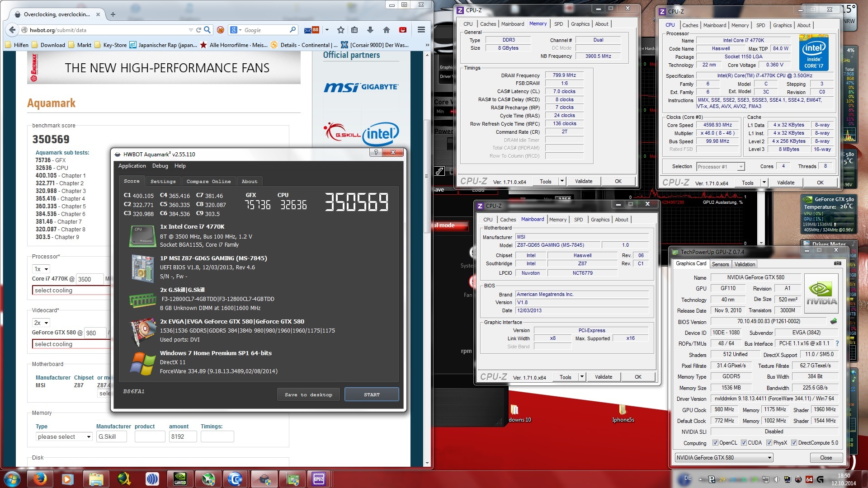Click the browser page vertical scrollbar
The image size is (868, 488).
tap(427, 176)
